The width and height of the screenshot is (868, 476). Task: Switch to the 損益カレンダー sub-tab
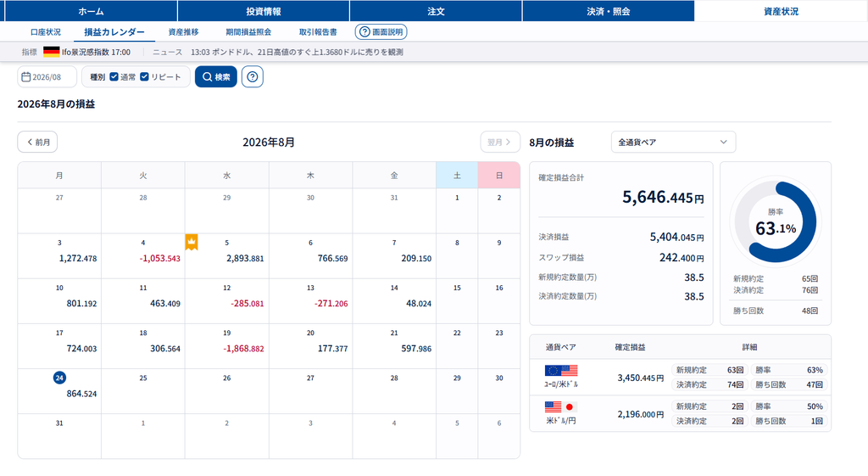pos(114,32)
